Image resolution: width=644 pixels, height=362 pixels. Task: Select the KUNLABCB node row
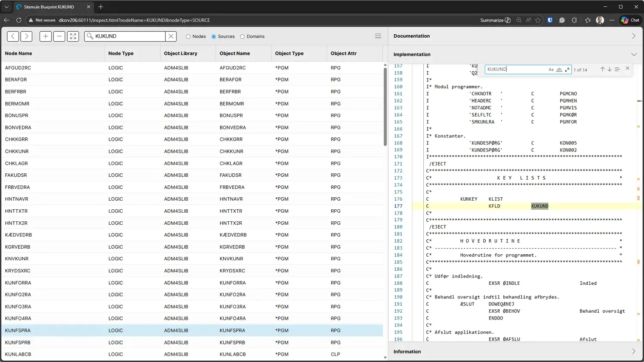(x=192, y=354)
